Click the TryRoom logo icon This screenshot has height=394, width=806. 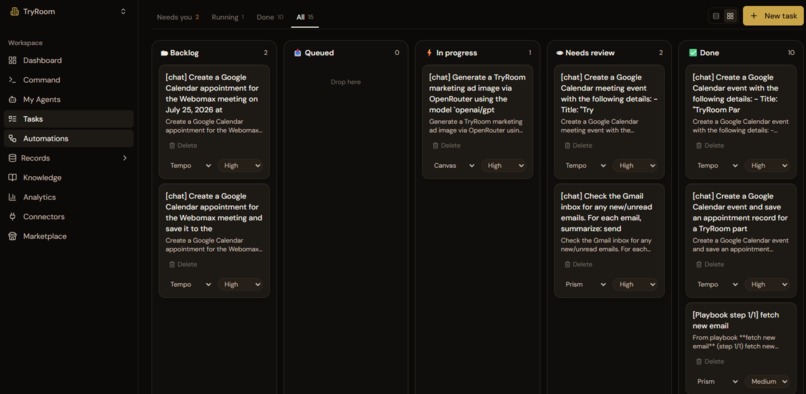[x=14, y=11]
